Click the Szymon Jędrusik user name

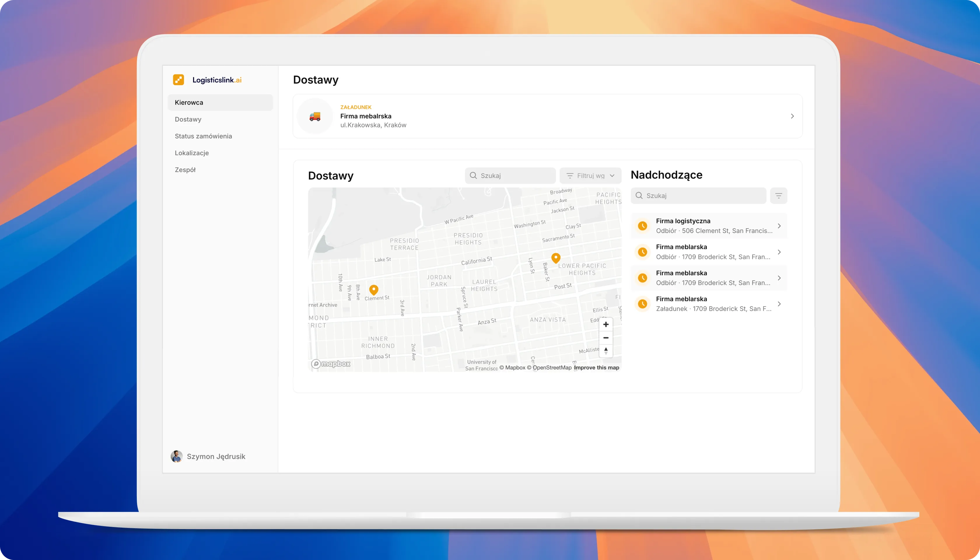point(216,456)
